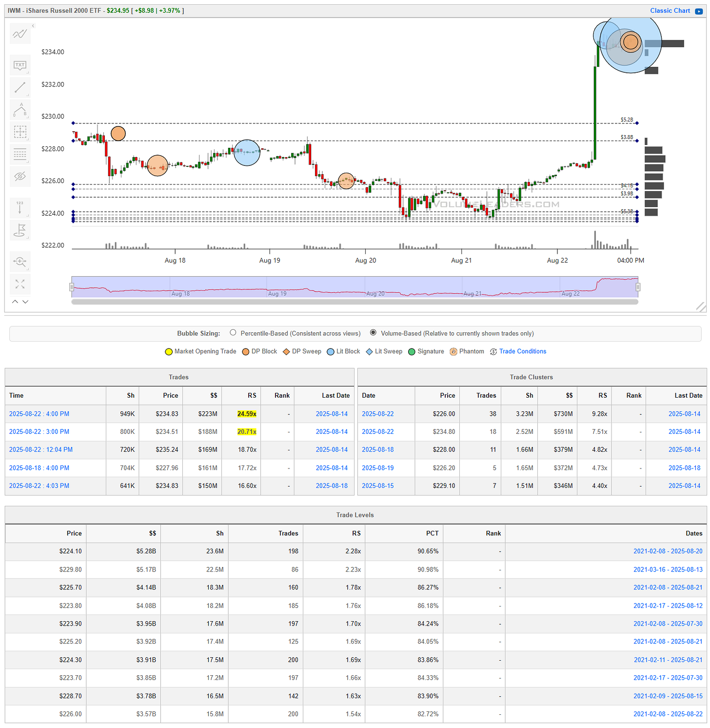
Task: Open the 2025-08-15 trade cluster date
Action: [x=378, y=485]
